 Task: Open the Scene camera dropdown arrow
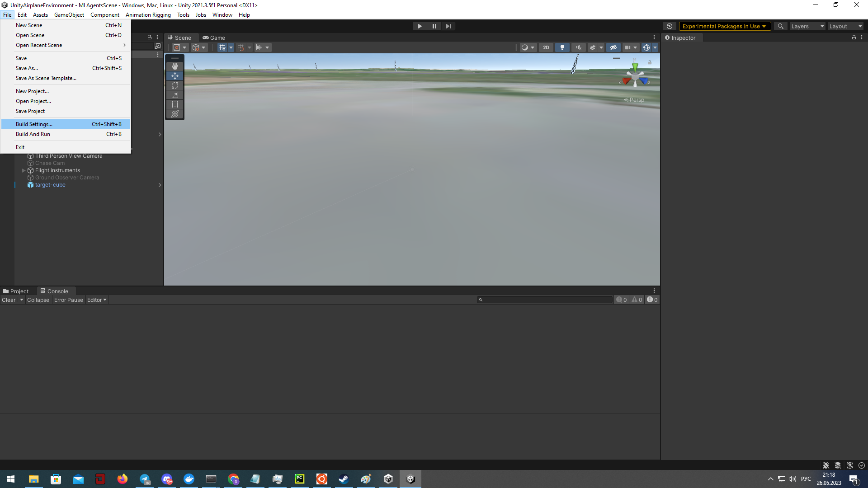click(635, 47)
